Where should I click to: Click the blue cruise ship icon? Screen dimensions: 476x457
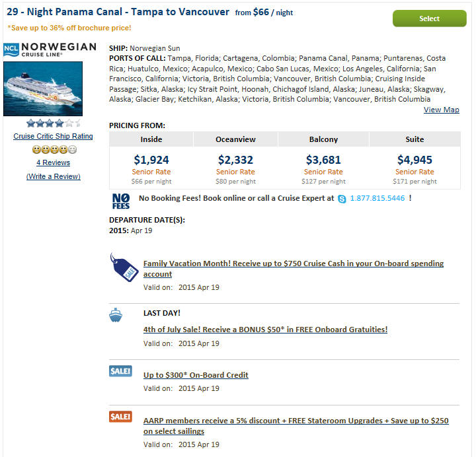pos(116,315)
